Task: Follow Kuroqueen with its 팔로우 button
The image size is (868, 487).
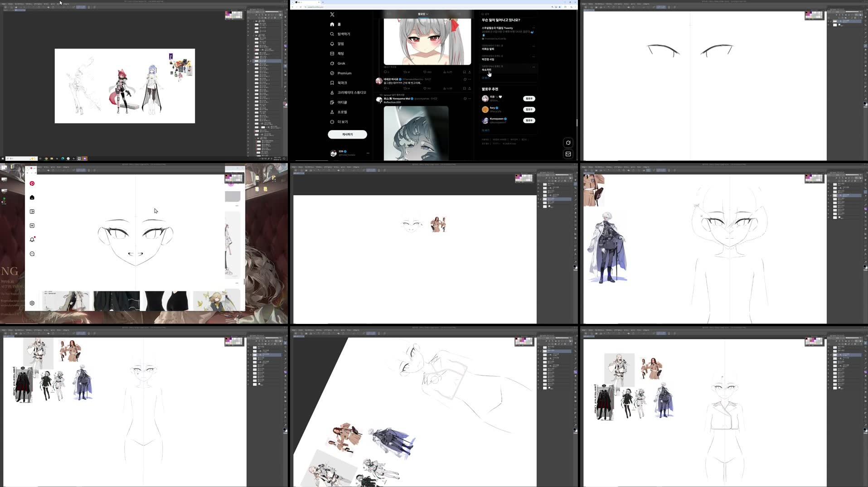Action: click(529, 120)
